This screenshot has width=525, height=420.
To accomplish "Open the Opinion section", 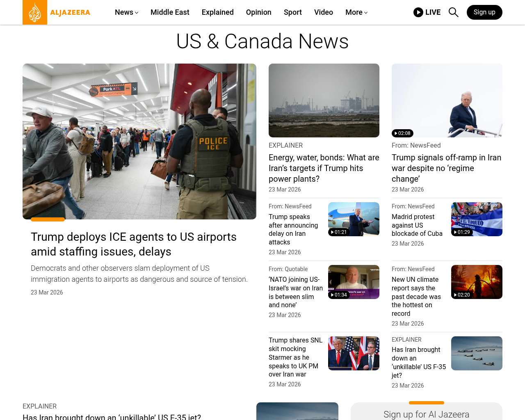I will tap(259, 12).
